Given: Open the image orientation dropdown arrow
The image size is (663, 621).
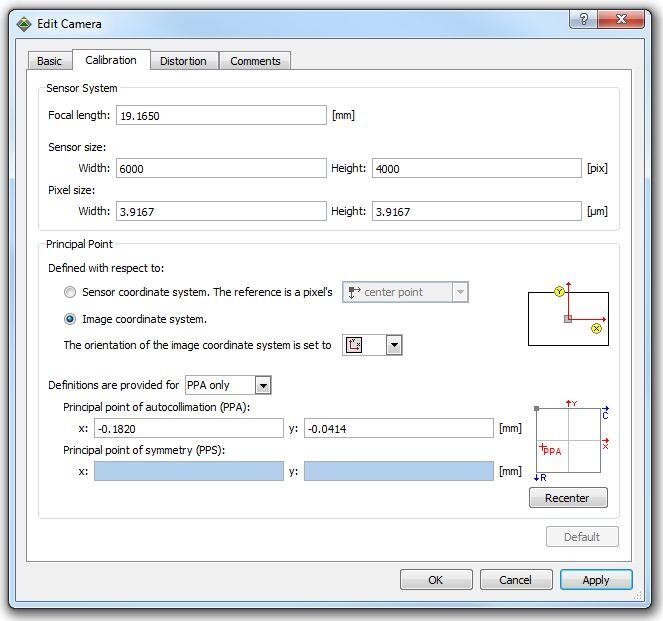Looking at the screenshot, I should 393,345.
